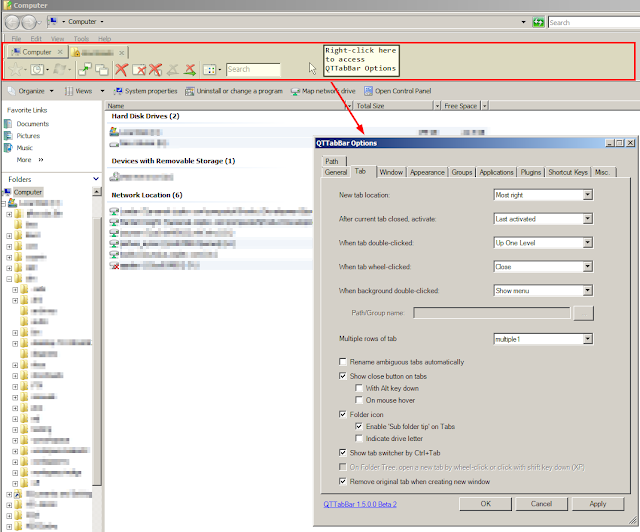Toggle Show tab switcher by Ctrl+Tab
Screen dimensions: 640x532
click(343, 452)
